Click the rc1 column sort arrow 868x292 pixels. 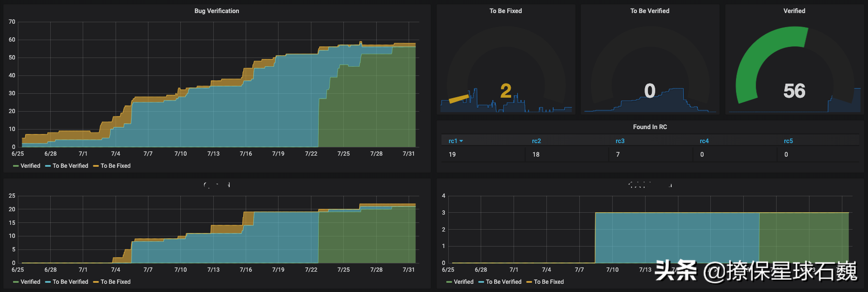point(461,141)
